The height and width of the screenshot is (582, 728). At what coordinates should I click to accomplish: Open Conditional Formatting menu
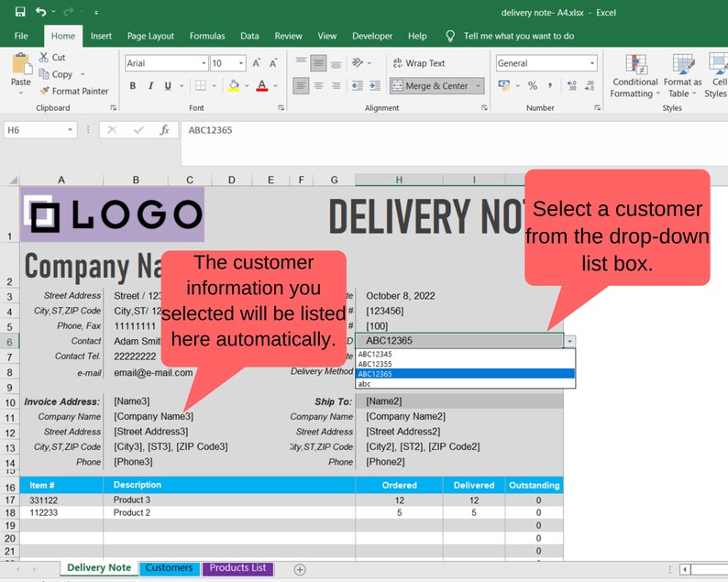pos(634,76)
